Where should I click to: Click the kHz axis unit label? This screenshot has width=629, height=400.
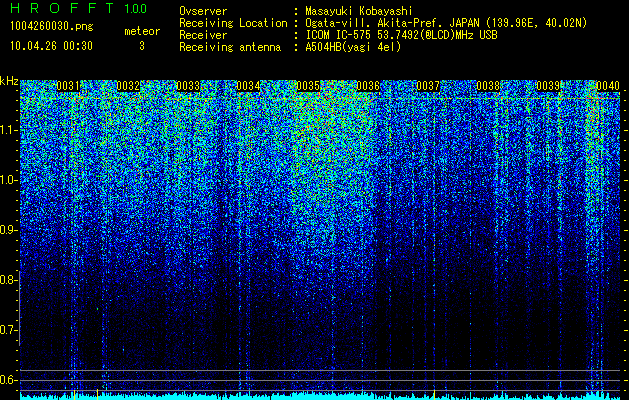click(9, 81)
